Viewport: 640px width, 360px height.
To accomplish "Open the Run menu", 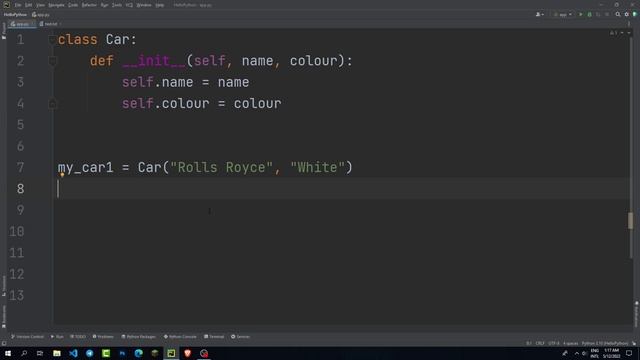I will coord(104,5).
